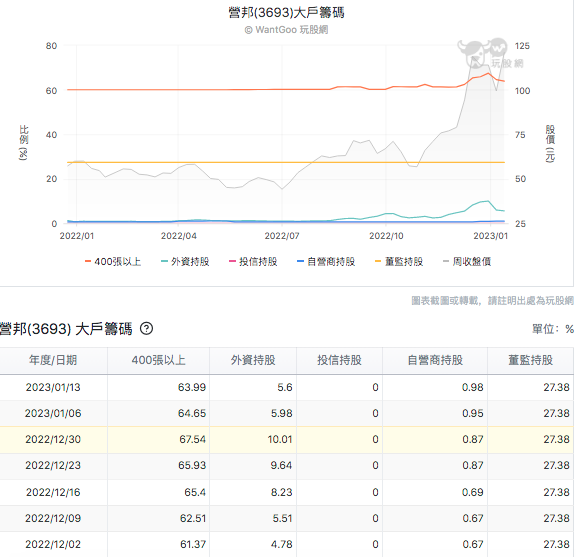This screenshot has width=576, height=557.
Task: Select the 2022/12/16 date cell
Action: [53, 492]
